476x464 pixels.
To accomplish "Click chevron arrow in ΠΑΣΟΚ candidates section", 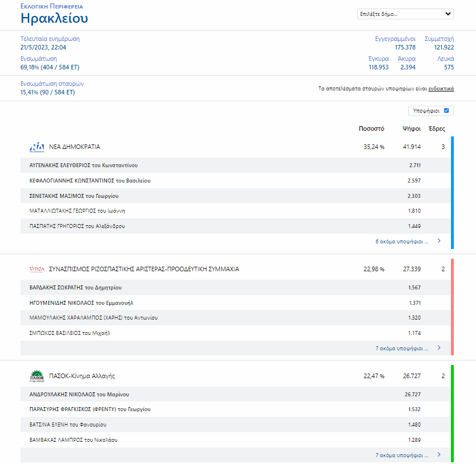I will point(439,455).
